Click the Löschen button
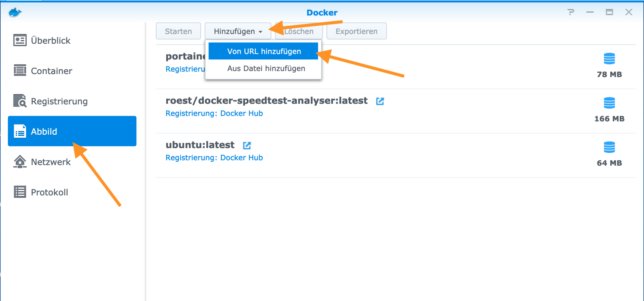Image resolution: width=644 pixels, height=301 pixels. point(299,31)
